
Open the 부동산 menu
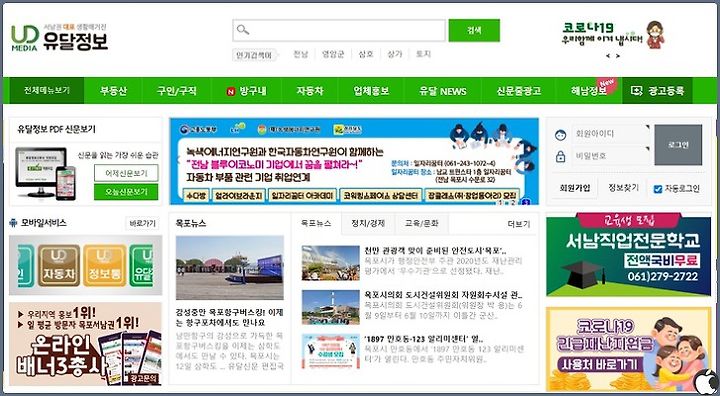pyautogui.click(x=113, y=91)
